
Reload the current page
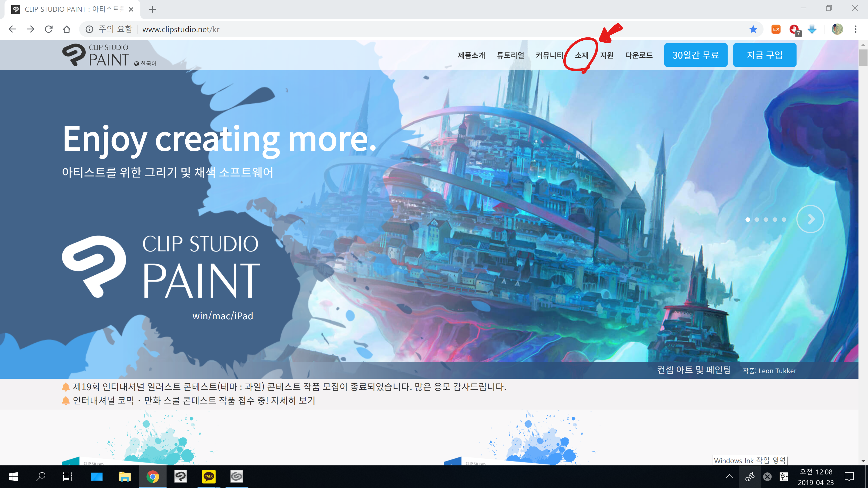[48, 29]
